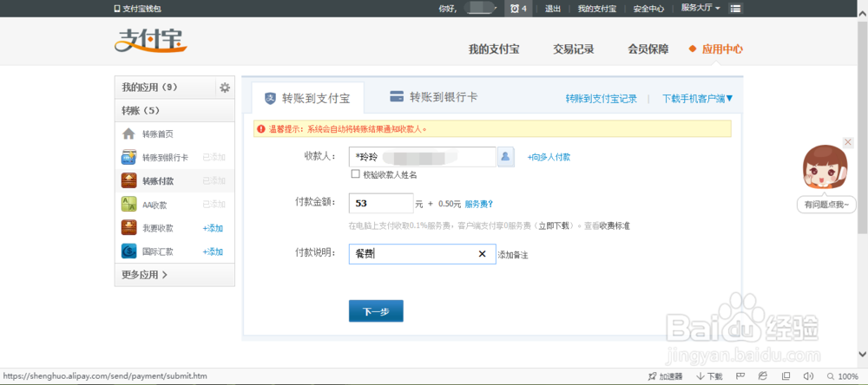Click the 下一步 button
This screenshot has height=385, width=868.
click(376, 311)
